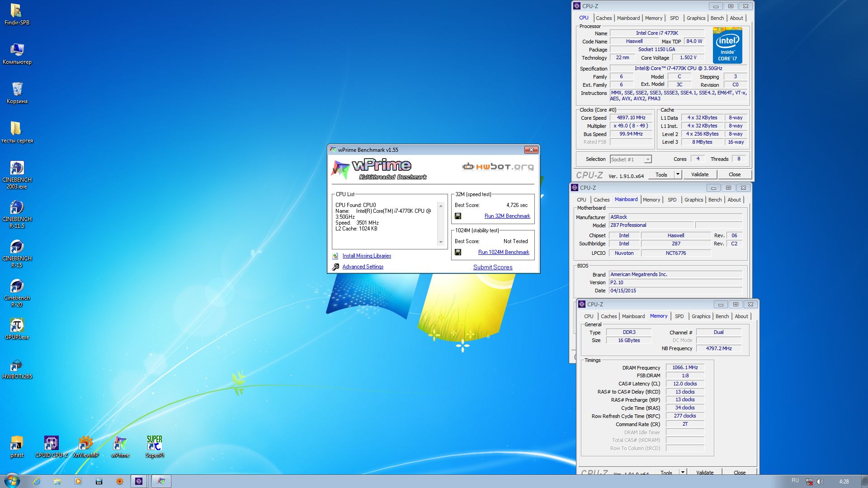This screenshot has width=868, height=488.
Task: Open the Компьютер desktop icon
Action: pyautogui.click(x=17, y=53)
